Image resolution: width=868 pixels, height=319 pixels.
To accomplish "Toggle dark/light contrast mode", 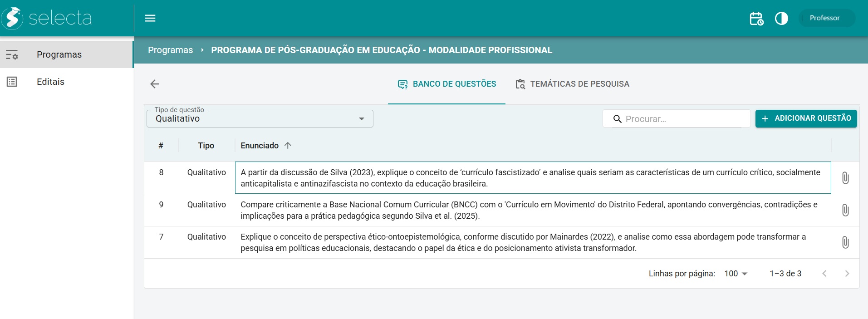I will click(x=781, y=19).
